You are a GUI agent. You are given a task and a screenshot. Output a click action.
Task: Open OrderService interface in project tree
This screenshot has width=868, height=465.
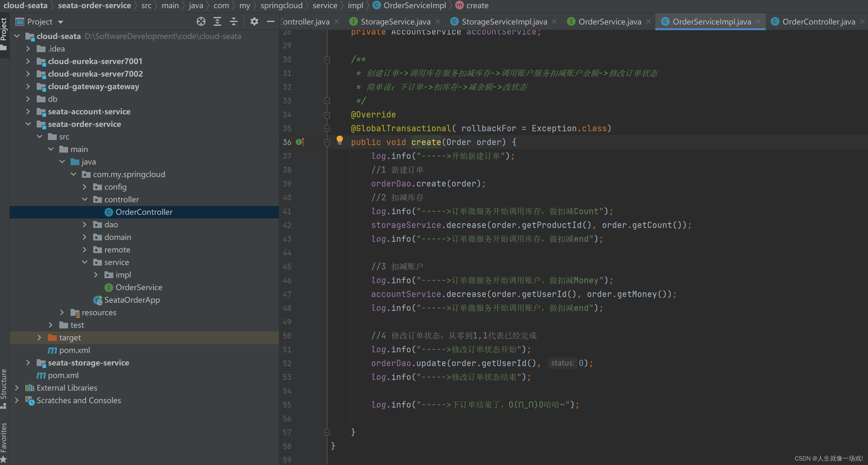139,287
